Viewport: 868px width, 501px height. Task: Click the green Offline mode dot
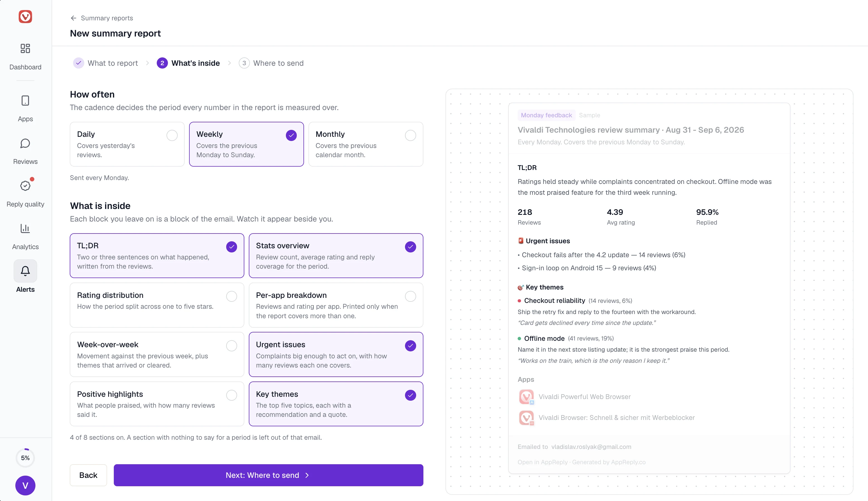[519, 339]
